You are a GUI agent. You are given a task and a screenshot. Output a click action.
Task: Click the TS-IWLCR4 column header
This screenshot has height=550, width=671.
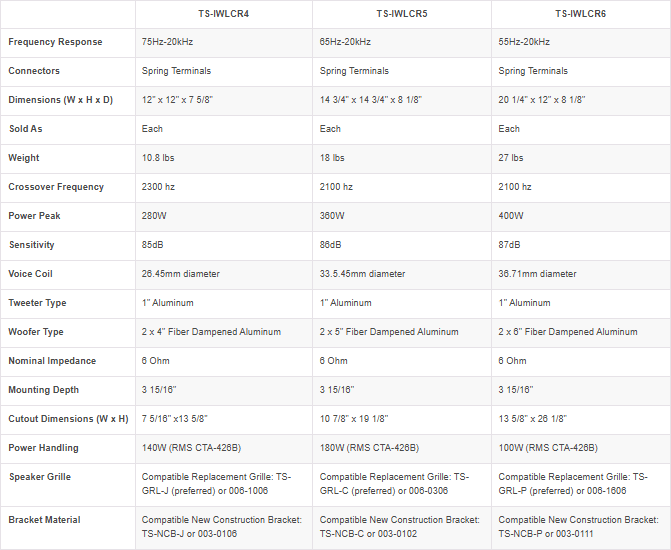pyautogui.click(x=224, y=14)
